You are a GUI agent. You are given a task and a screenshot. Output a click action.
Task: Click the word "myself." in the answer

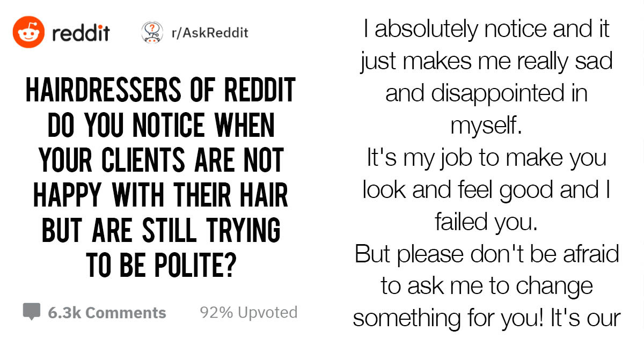point(486,127)
